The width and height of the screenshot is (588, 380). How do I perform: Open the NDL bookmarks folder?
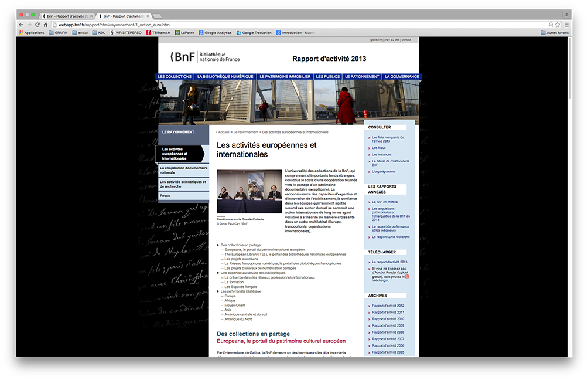click(99, 33)
